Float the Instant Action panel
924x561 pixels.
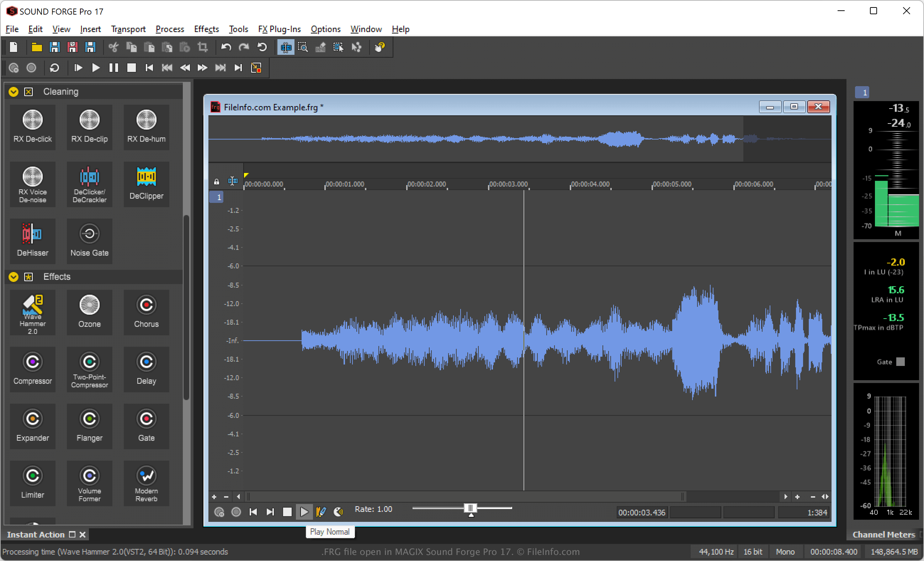tap(72, 535)
